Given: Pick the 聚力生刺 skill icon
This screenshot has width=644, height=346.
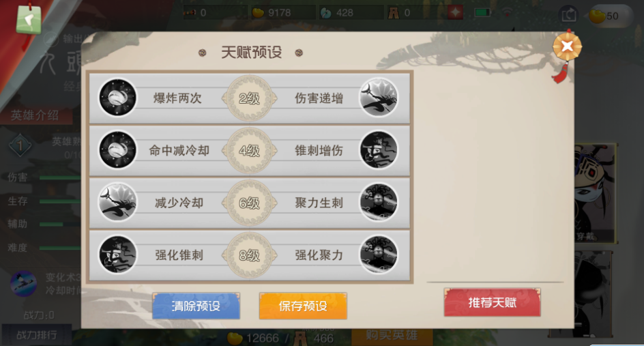Looking at the screenshot, I should click(378, 202).
